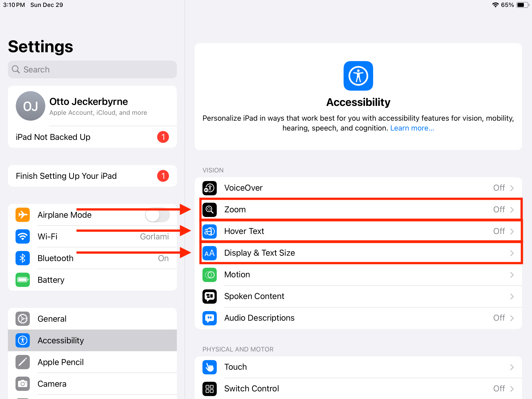Tap the Settings search field
Image resolution: width=532 pixels, height=399 pixels.
pos(92,69)
